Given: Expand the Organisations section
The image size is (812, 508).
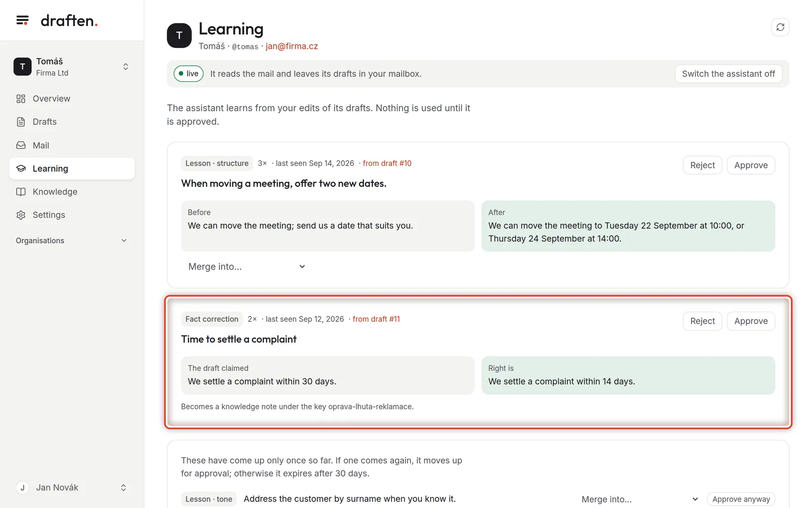Looking at the screenshot, I should 72,240.
